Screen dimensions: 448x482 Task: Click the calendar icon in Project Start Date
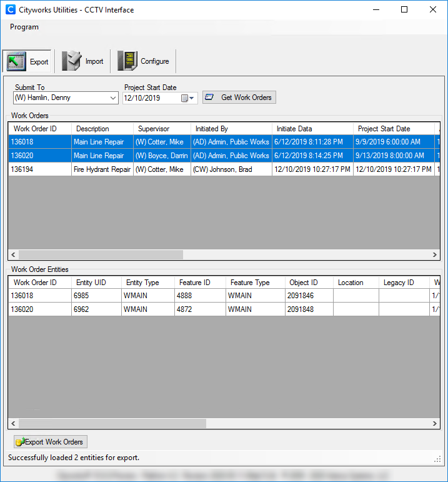tap(184, 98)
